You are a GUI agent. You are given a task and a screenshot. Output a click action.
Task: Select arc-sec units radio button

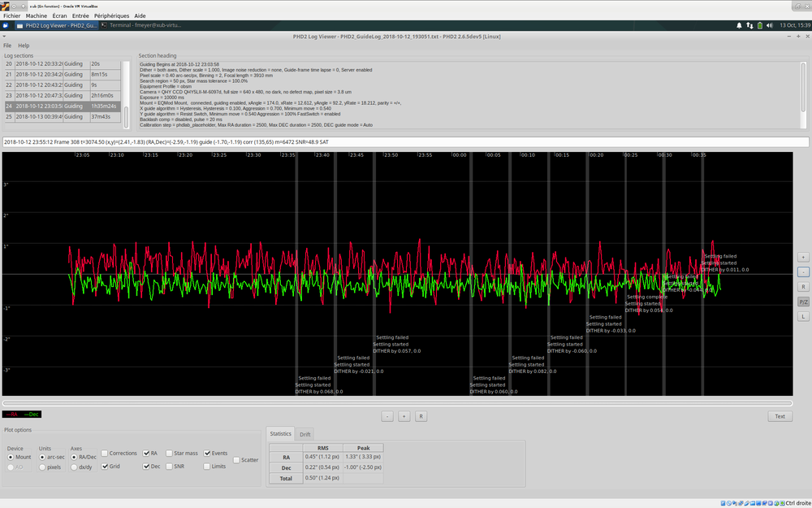(x=52, y=457)
